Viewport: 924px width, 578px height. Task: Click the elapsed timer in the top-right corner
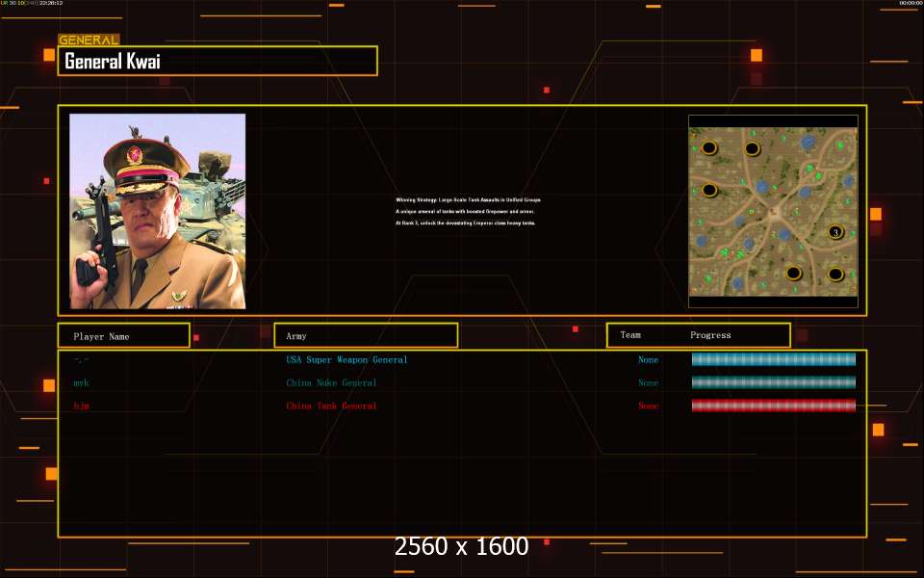coord(910,4)
